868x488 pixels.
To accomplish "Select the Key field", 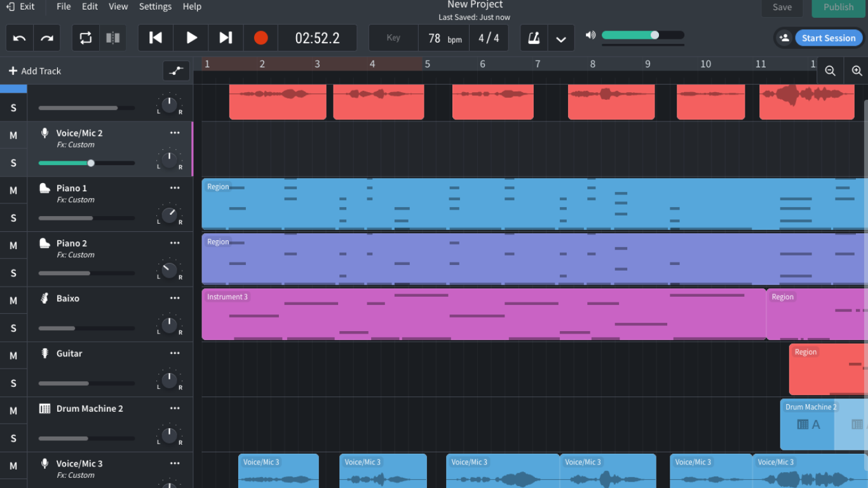I will click(x=393, y=38).
